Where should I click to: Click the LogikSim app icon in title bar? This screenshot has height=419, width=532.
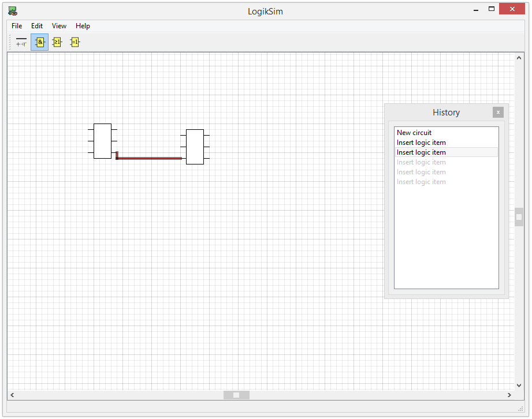coord(13,10)
